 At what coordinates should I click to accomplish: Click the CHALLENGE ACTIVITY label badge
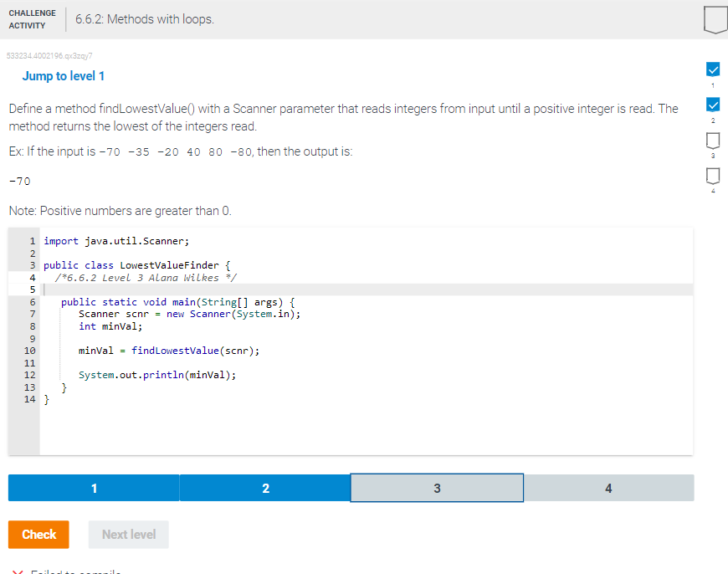point(32,18)
